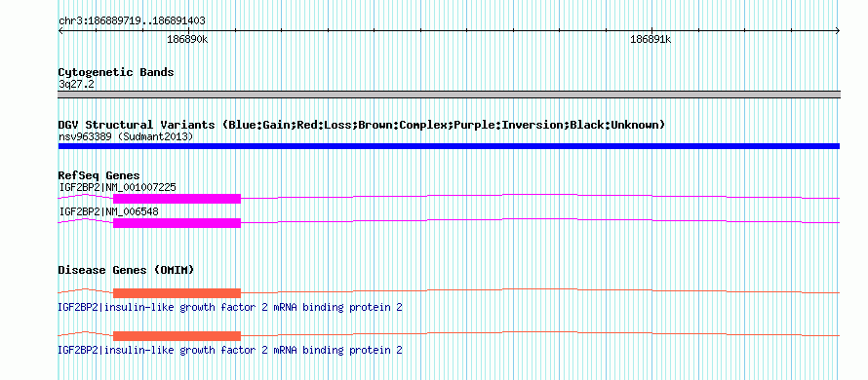
Task: Click the 3q27.2 band label
Action: [76, 84]
